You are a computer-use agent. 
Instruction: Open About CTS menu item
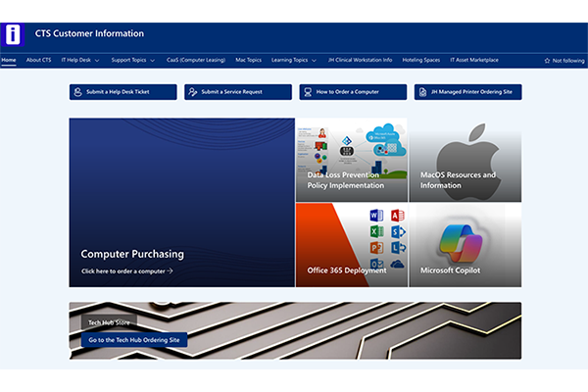point(38,60)
